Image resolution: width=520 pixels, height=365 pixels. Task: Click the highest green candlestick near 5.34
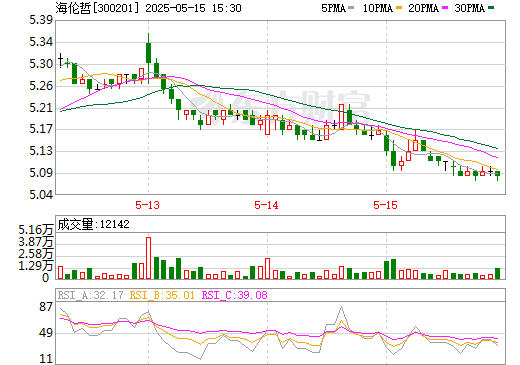point(148,53)
